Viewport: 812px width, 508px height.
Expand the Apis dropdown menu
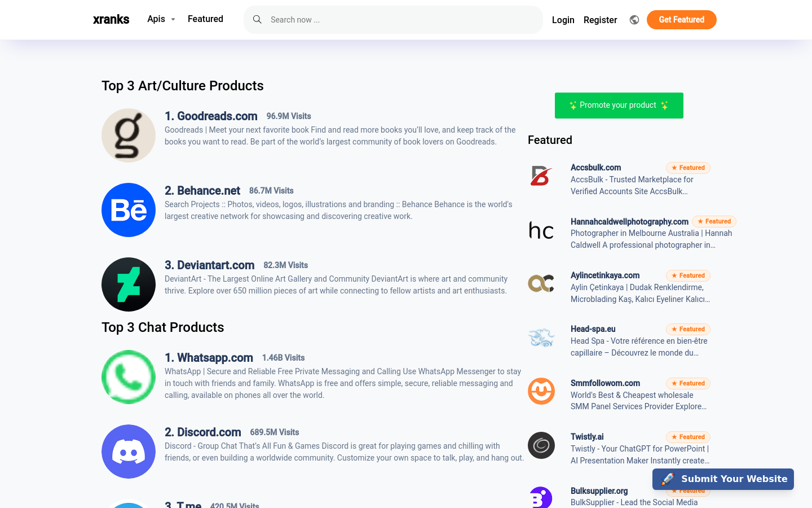tap(161, 19)
